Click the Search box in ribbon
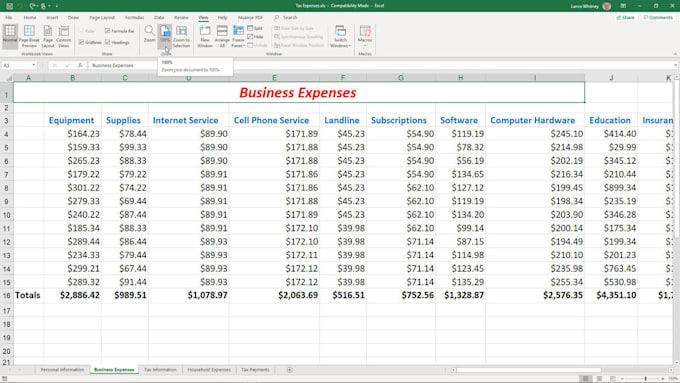 (286, 17)
